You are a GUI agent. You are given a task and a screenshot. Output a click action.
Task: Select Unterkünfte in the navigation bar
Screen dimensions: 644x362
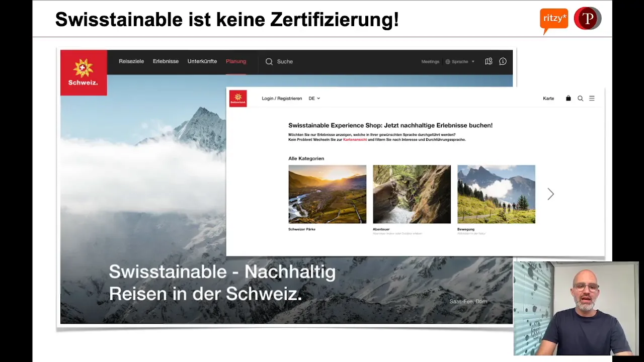click(x=202, y=61)
